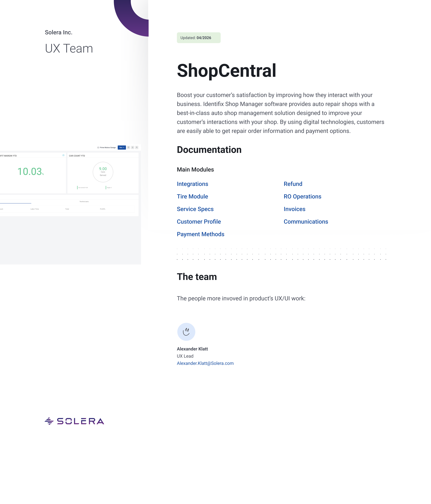Open the Invoices link
431x504 pixels.
coord(294,209)
